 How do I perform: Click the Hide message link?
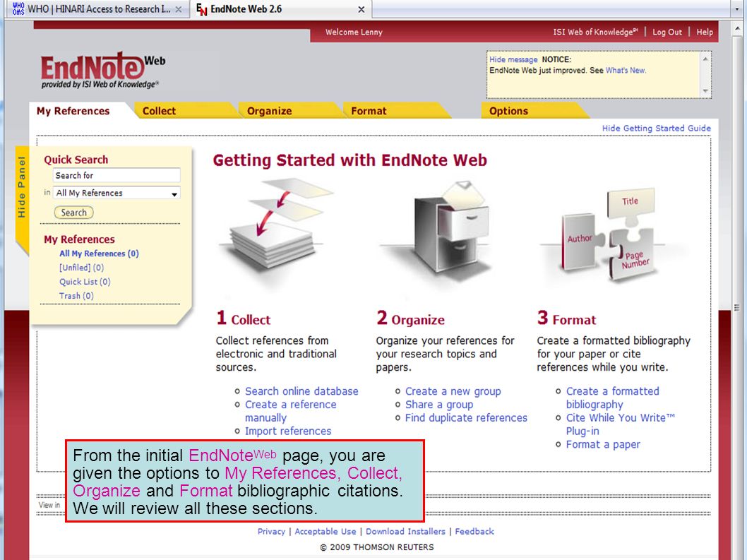[513, 59]
